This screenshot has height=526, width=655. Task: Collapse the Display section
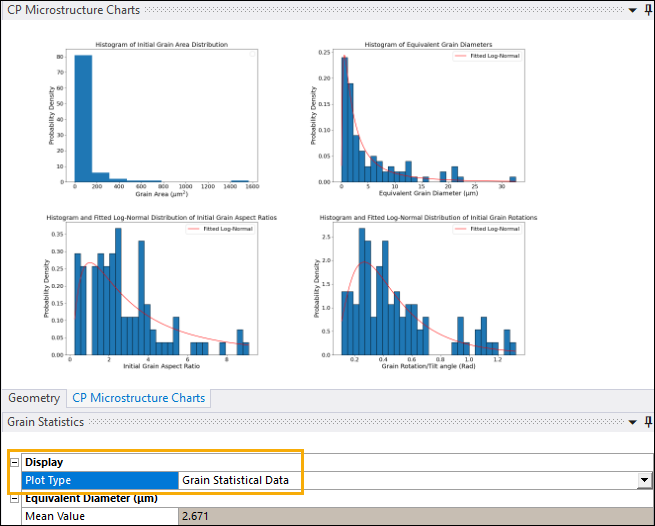15,462
